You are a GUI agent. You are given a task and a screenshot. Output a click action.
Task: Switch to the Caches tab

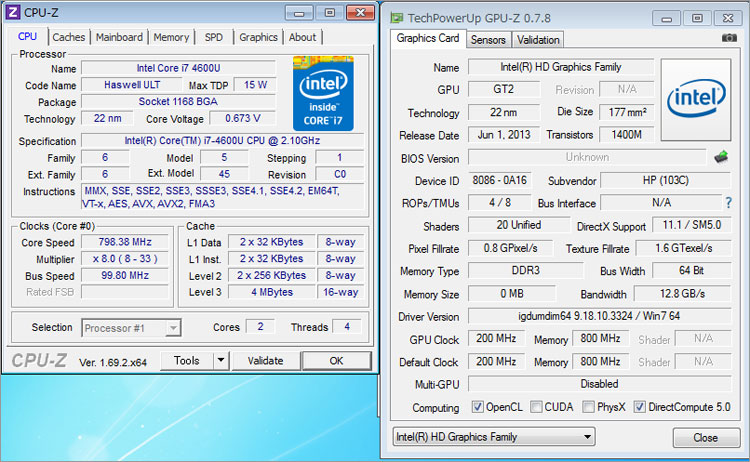click(69, 37)
